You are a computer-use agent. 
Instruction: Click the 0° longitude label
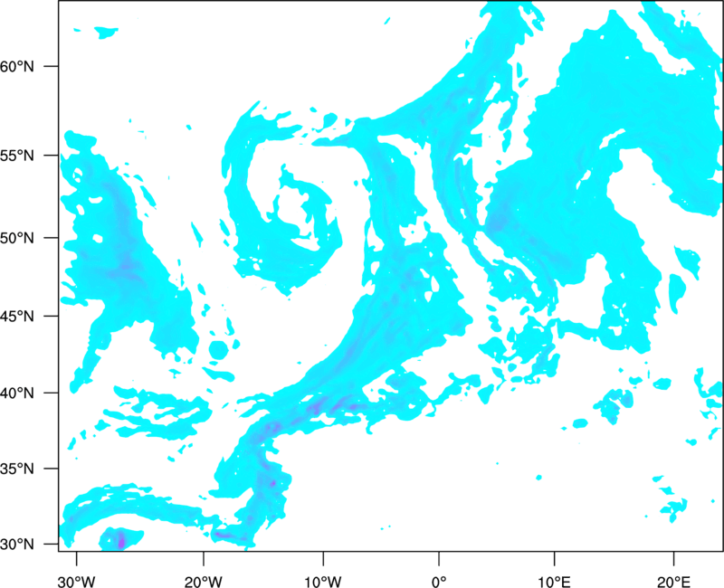click(439, 582)
